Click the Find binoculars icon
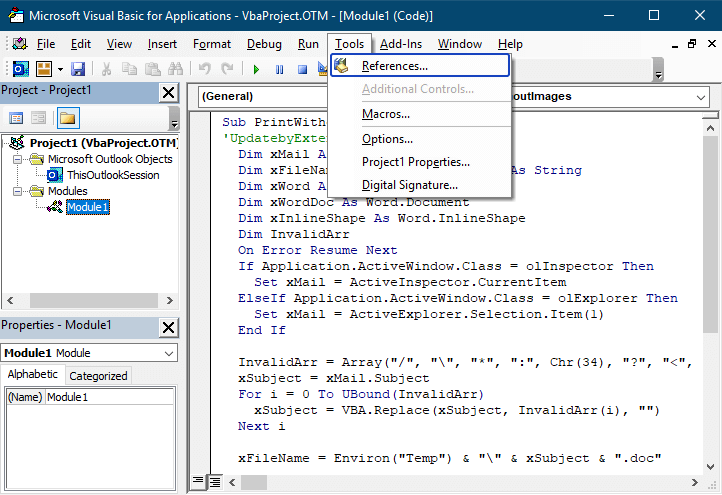The image size is (722, 495). 176,69
